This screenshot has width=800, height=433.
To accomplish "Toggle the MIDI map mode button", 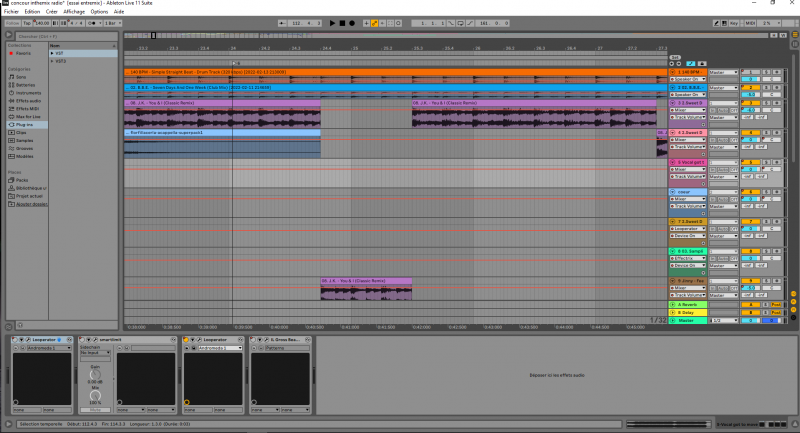I will point(750,22).
